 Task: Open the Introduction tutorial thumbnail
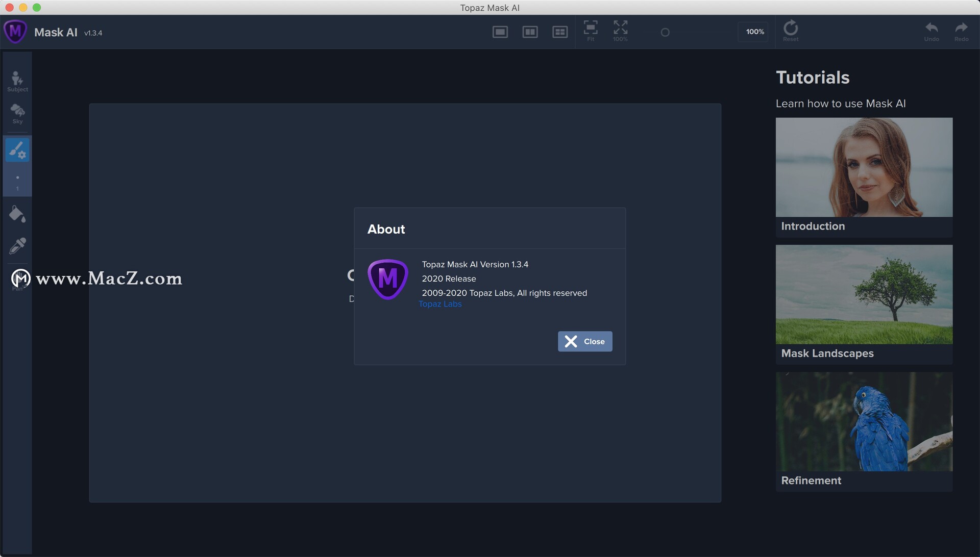tap(864, 167)
